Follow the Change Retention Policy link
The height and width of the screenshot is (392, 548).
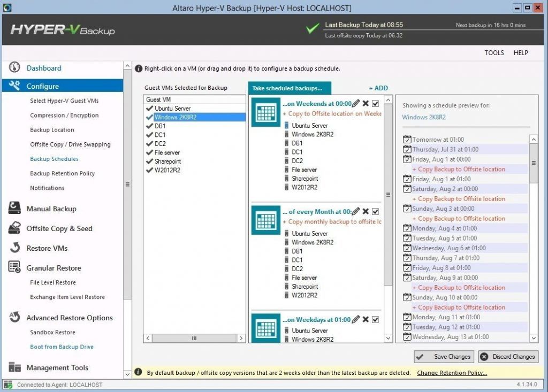pos(452,373)
